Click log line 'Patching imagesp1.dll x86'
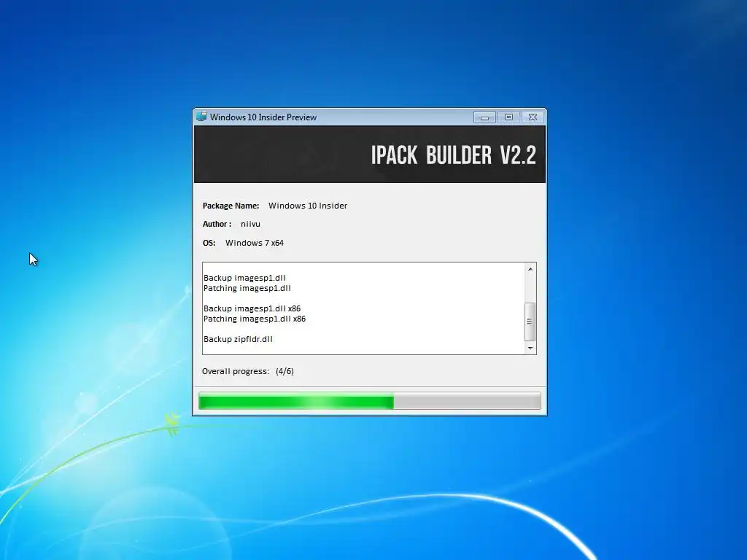 pyautogui.click(x=255, y=319)
